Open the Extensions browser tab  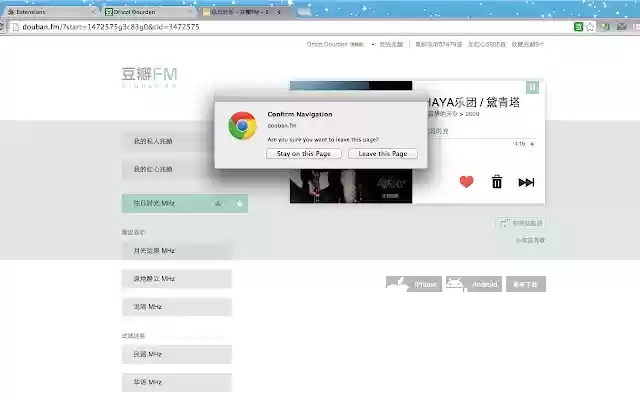[49, 12]
